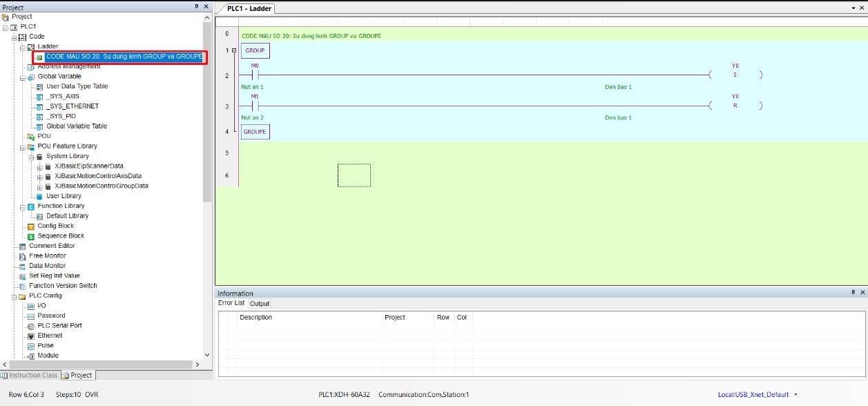
Task: Toggle auto-hide pin on Information panel
Action: [x=853, y=293]
